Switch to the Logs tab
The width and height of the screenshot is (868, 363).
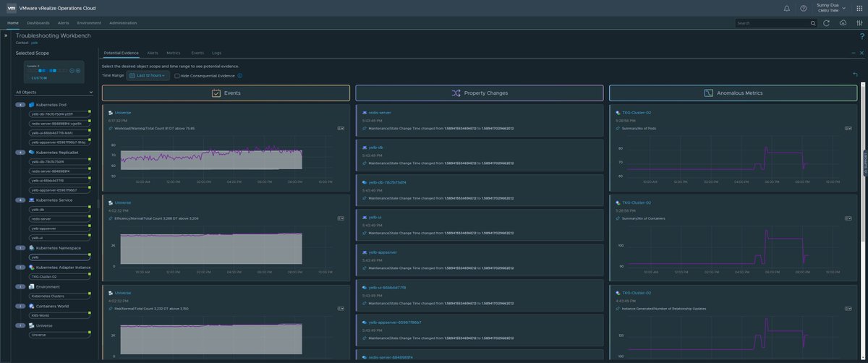coord(217,53)
